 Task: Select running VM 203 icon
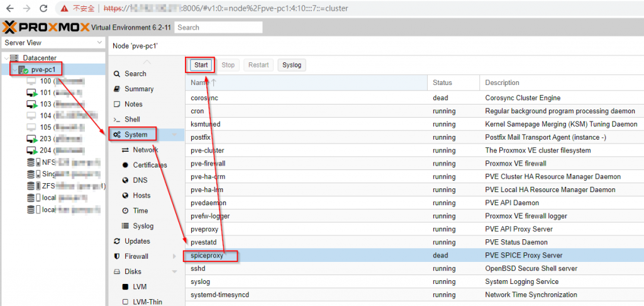pyautogui.click(x=31, y=139)
